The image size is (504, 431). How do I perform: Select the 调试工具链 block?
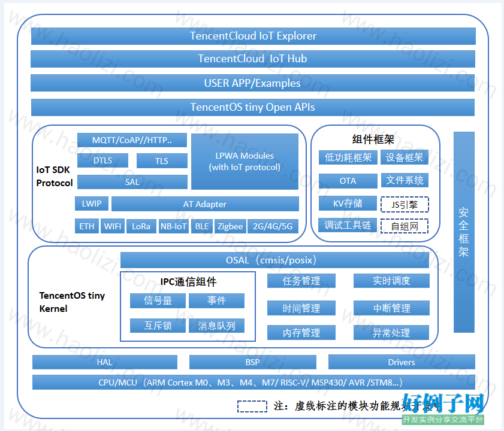coord(348,225)
